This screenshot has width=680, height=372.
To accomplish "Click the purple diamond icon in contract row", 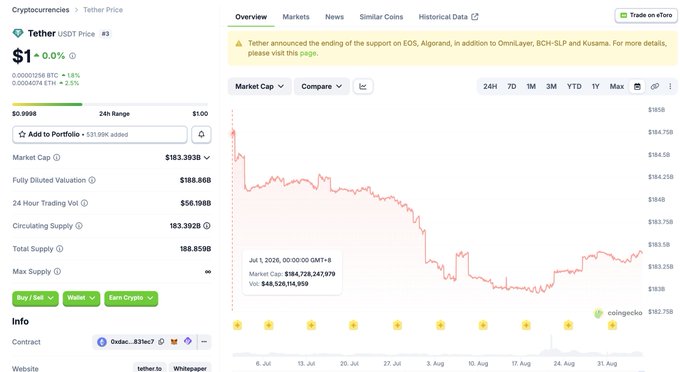I will (188, 341).
